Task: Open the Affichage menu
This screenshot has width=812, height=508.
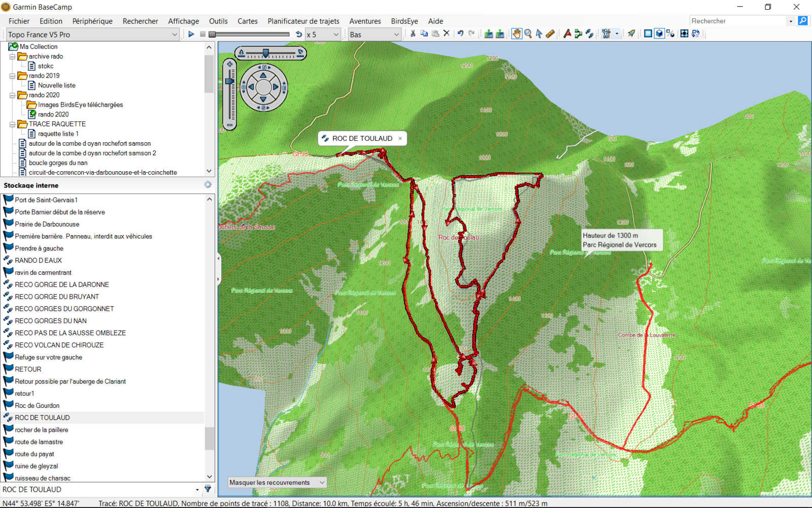Action: pyautogui.click(x=184, y=21)
